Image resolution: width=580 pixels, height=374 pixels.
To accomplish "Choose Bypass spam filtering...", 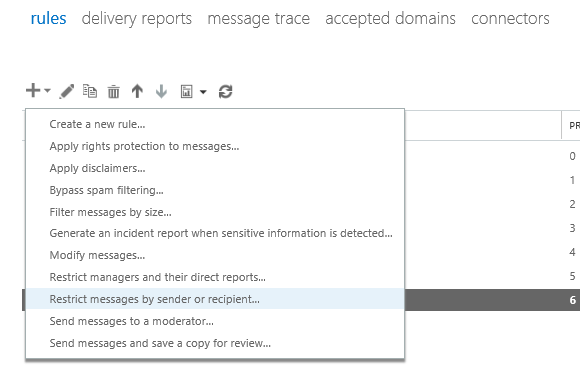I will coord(215,190).
